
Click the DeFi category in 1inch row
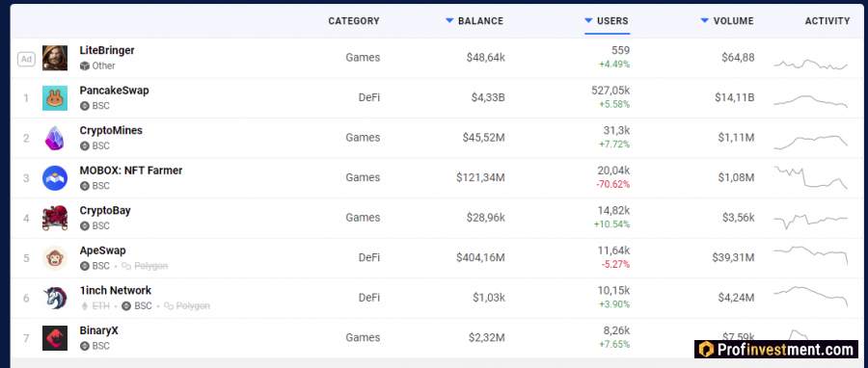coord(369,298)
